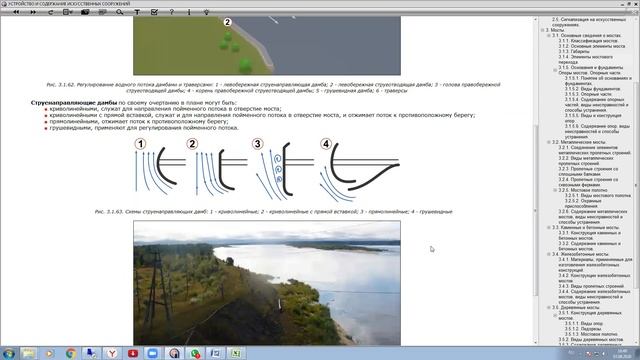Viewport: 640px width, 360px height.
Task: Collapse 3.1 Основные сведения о мостах node
Action: point(549,36)
